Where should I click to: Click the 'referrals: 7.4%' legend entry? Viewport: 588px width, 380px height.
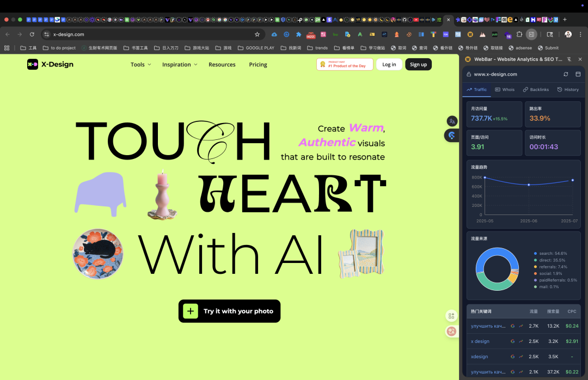coord(550,267)
